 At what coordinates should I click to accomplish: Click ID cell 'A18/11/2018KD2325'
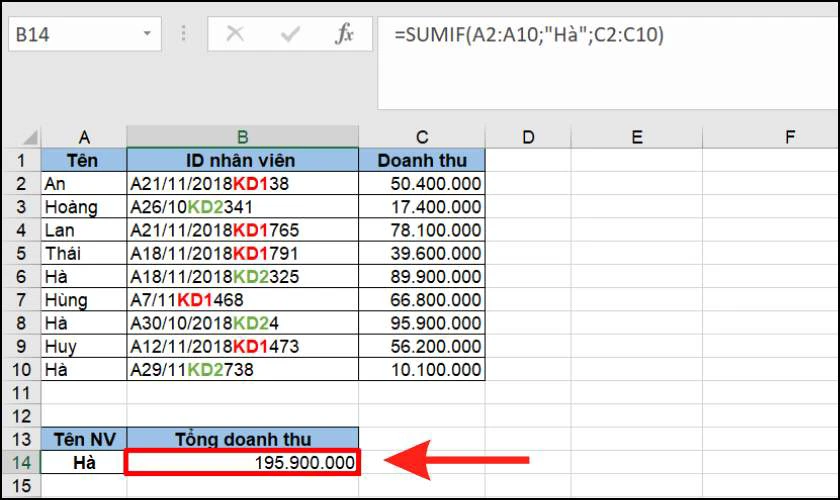(x=243, y=277)
